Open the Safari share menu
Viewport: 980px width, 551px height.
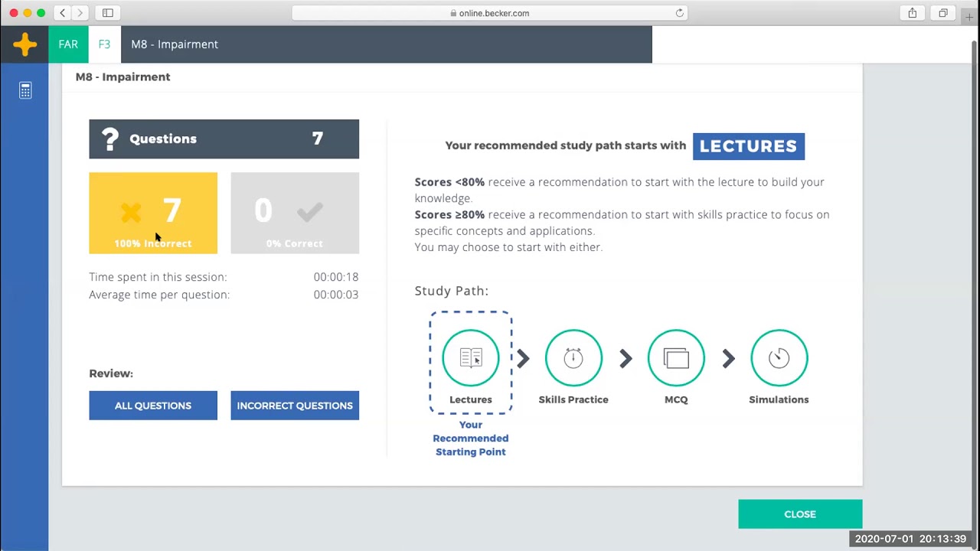tap(913, 13)
